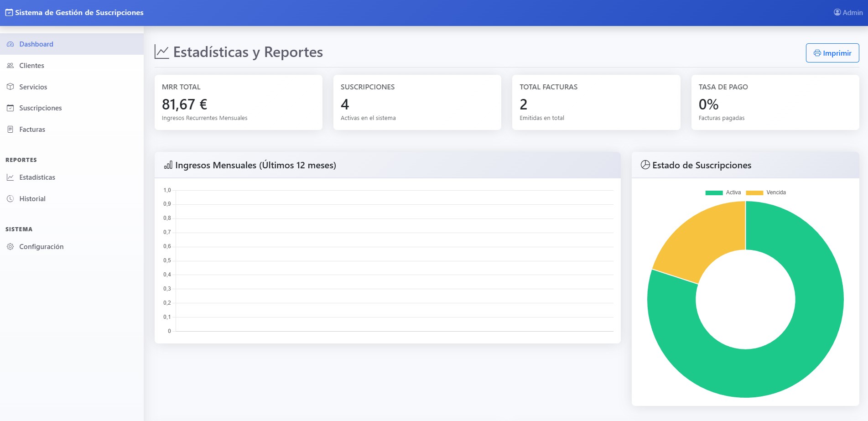
Task: Open the Facturas document icon
Action: [10, 130]
